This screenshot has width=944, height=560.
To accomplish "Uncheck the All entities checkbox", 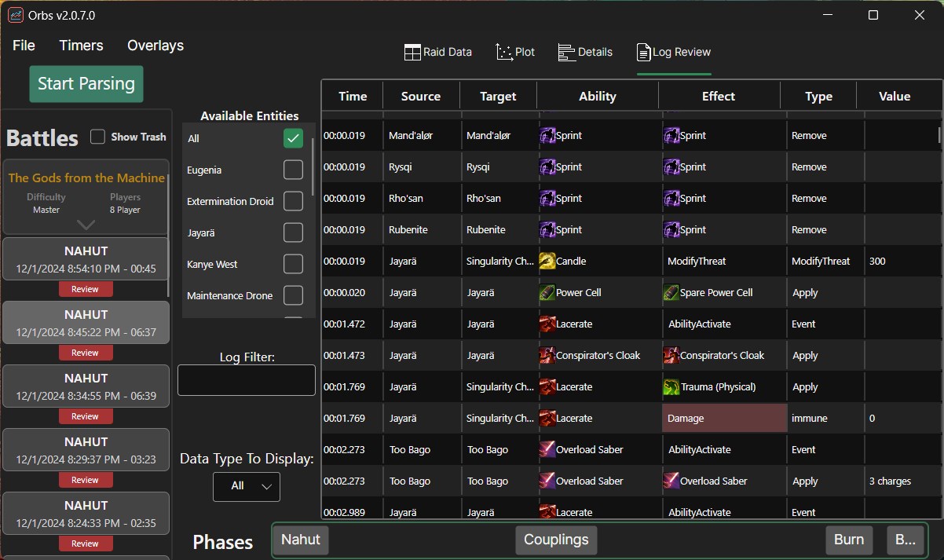I will click(293, 138).
